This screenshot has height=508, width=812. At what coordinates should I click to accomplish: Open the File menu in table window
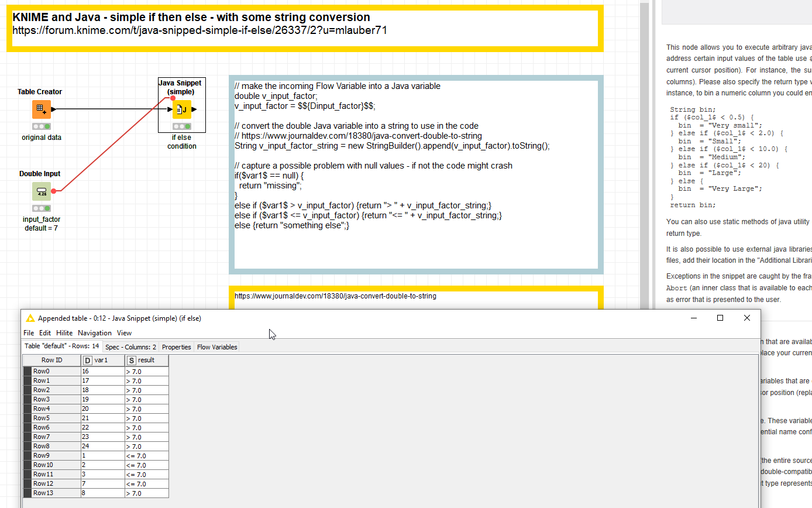coord(29,333)
